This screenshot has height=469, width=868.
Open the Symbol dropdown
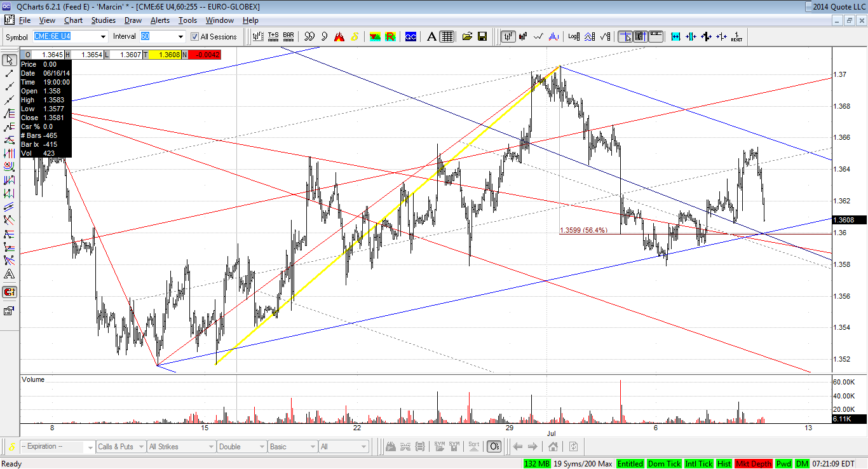[x=102, y=37]
